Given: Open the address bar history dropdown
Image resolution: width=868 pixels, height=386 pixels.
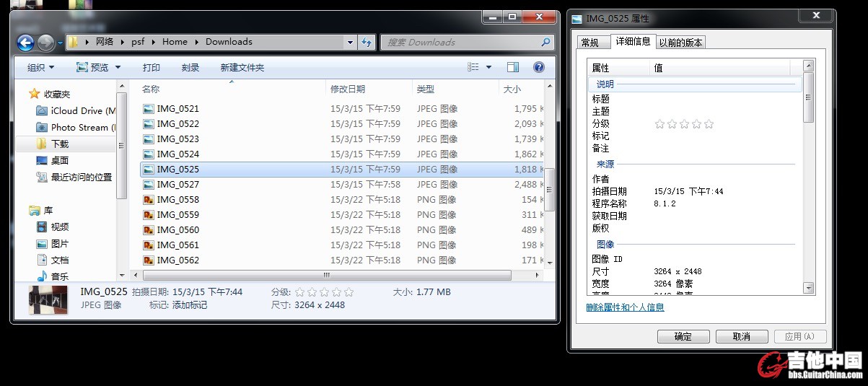Looking at the screenshot, I should 350,43.
